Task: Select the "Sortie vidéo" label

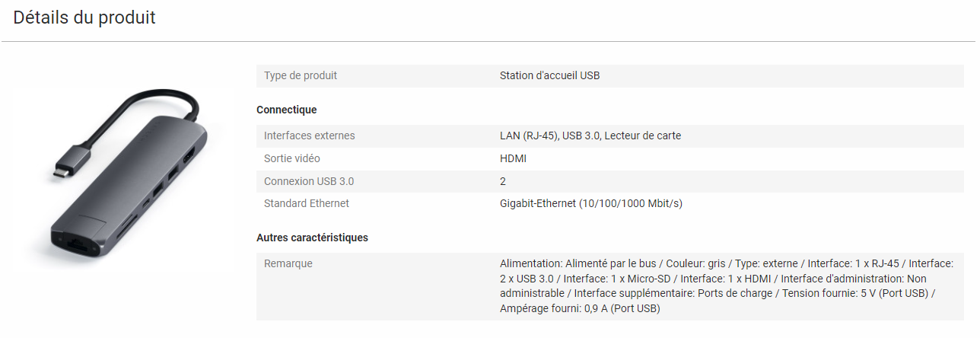Action: click(x=292, y=158)
